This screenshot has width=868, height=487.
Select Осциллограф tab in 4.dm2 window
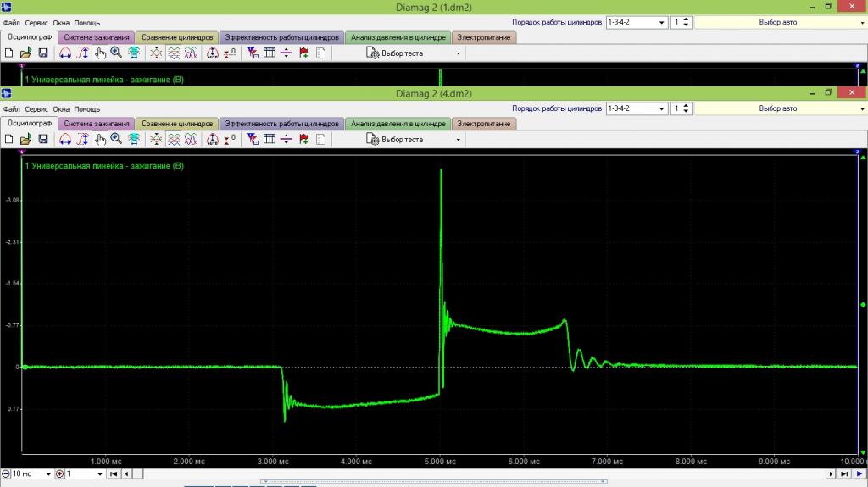30,123
